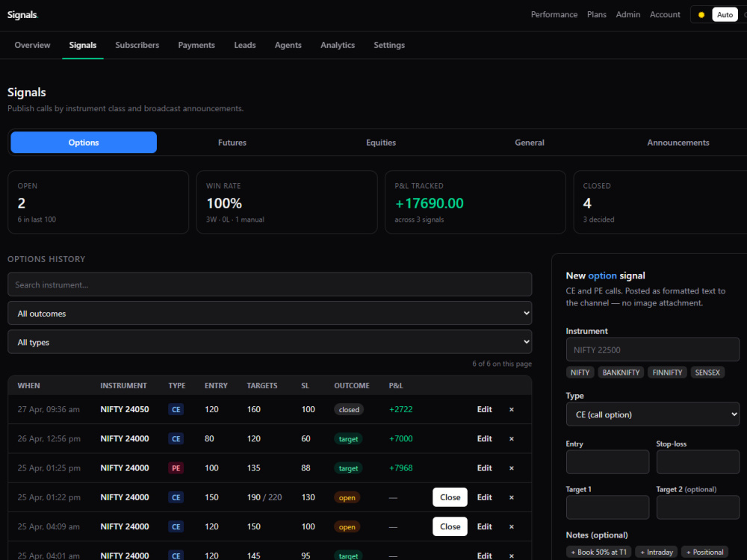Click the Signals logo in header
The height and width of the screenshot is (560, 747).
click(22, 15)
